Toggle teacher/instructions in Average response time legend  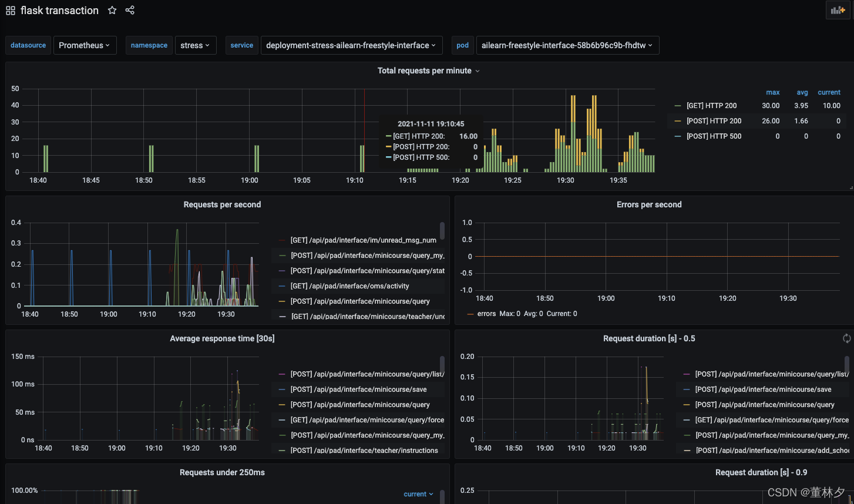[364, 451]
